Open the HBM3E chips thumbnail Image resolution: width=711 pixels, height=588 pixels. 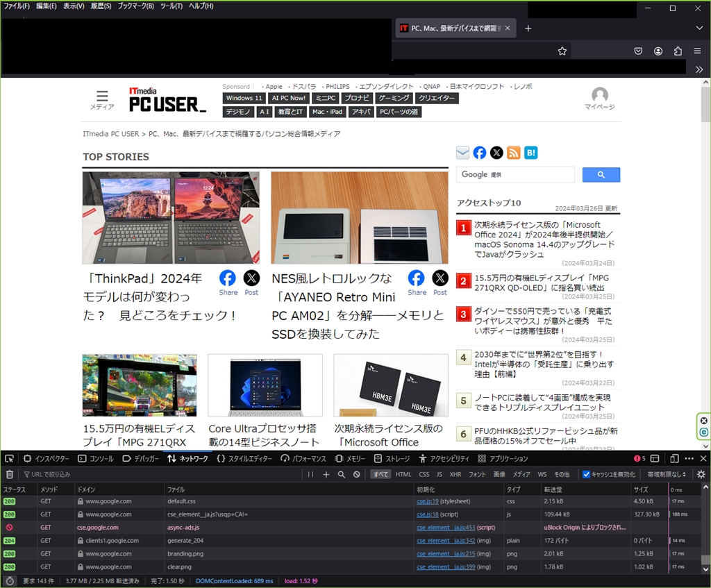coord(391,385)
